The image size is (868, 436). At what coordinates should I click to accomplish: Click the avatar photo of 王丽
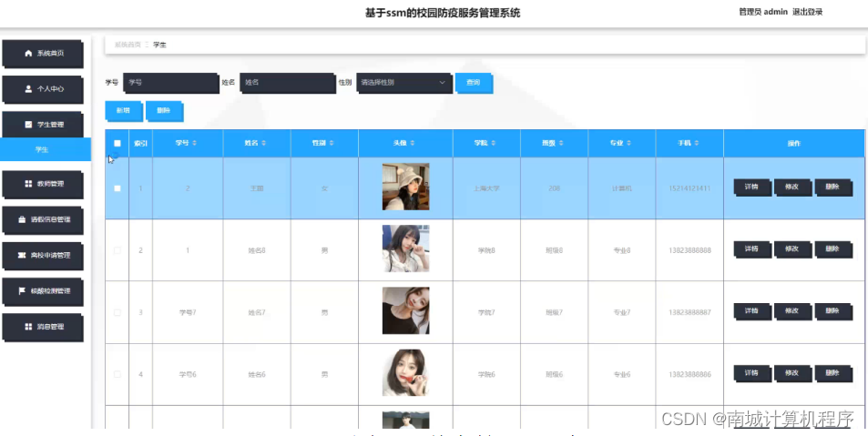coord(406,187)
